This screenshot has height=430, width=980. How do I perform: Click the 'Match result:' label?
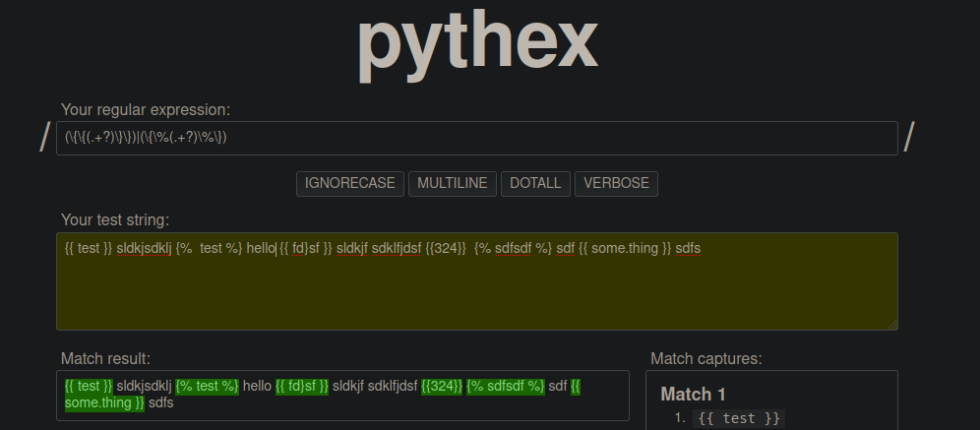105,359
